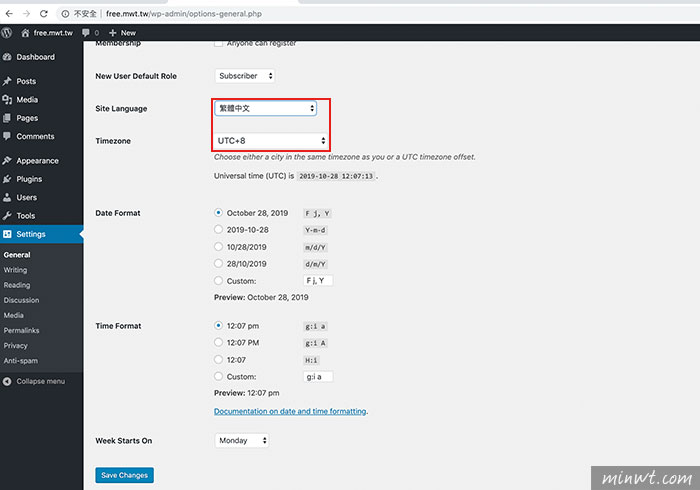Click the Media library icon

[x=7, y=100]
